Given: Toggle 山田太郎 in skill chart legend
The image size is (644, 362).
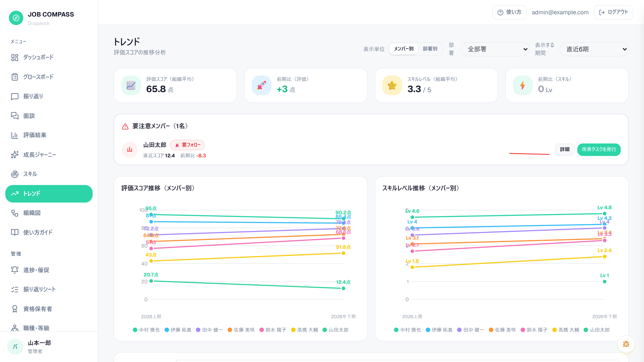Looking at the screenshot, I should point(597,330).
